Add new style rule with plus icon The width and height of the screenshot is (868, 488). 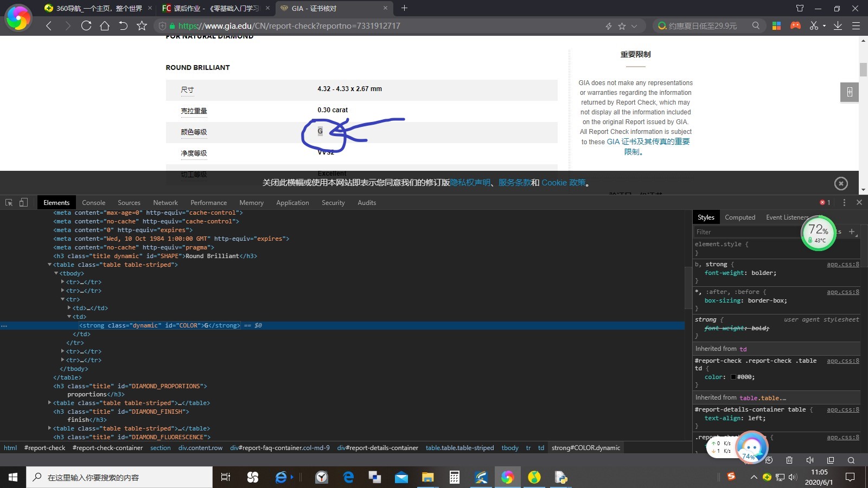coord(852,232)
